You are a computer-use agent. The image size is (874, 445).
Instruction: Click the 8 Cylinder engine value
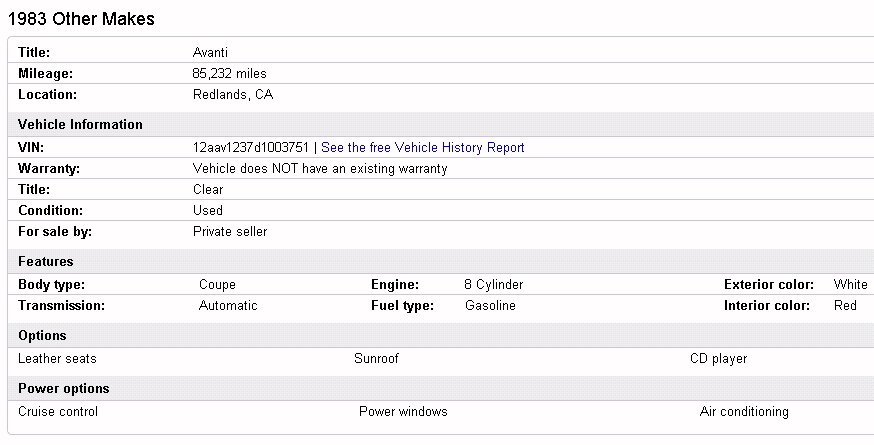tap(494, 285)
